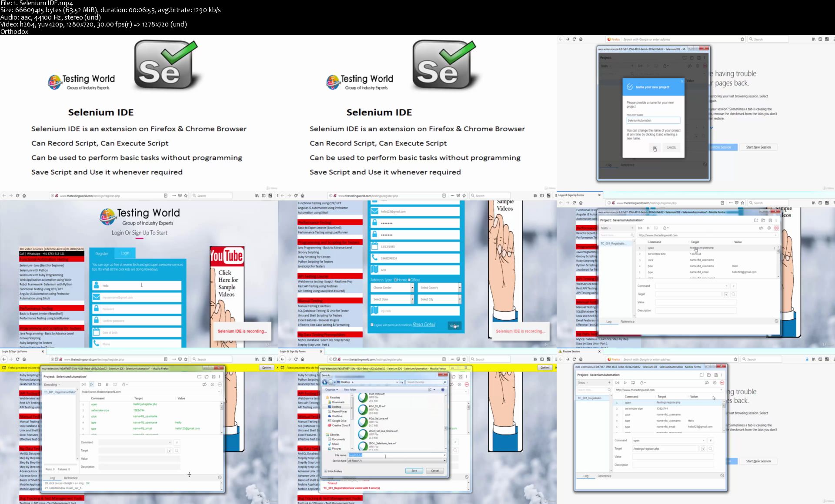Click the Zip code field on registration form
This screenshot has height=504, width=835.
point(415,311)
